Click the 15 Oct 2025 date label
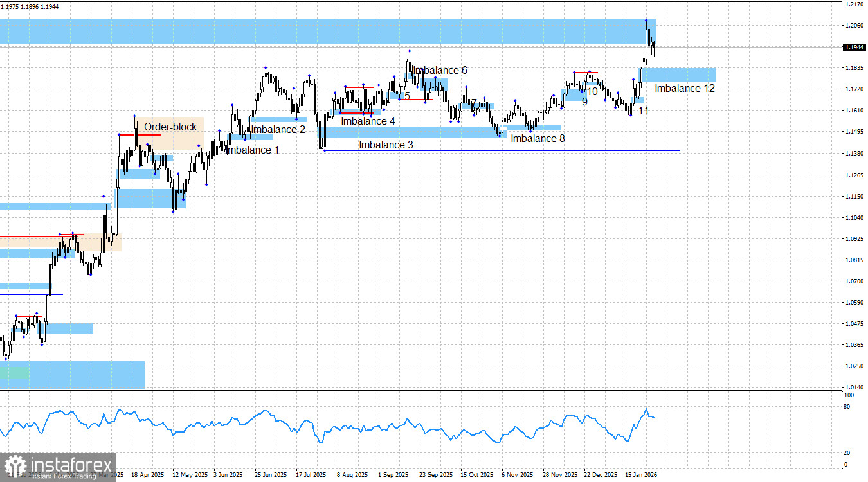 (x=476, y=475)
